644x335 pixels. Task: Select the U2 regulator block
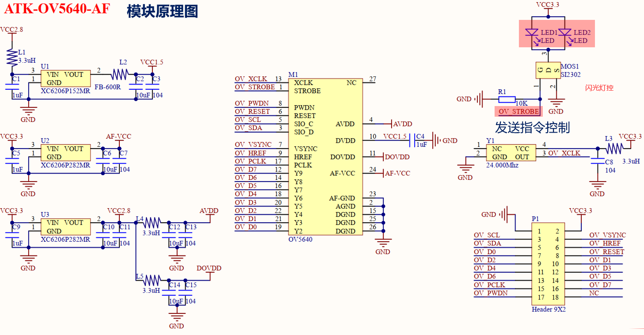pyautogui.click(x=65, y=152)
